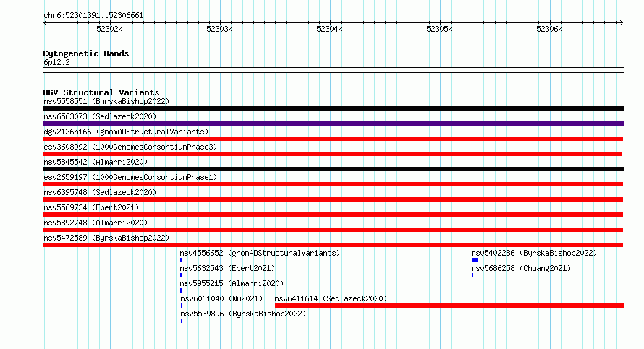The height and width of the screenshot is (349, 644).
Task: Open nsv5845542 (Almarri2020) label
Action: [x=96, y=162]
